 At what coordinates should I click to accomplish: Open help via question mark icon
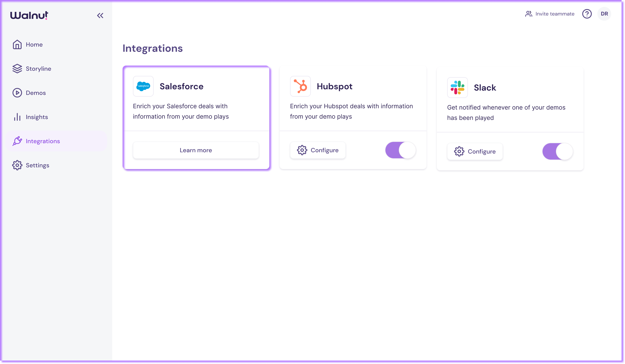pyautogui.click(x=587, y=14)
